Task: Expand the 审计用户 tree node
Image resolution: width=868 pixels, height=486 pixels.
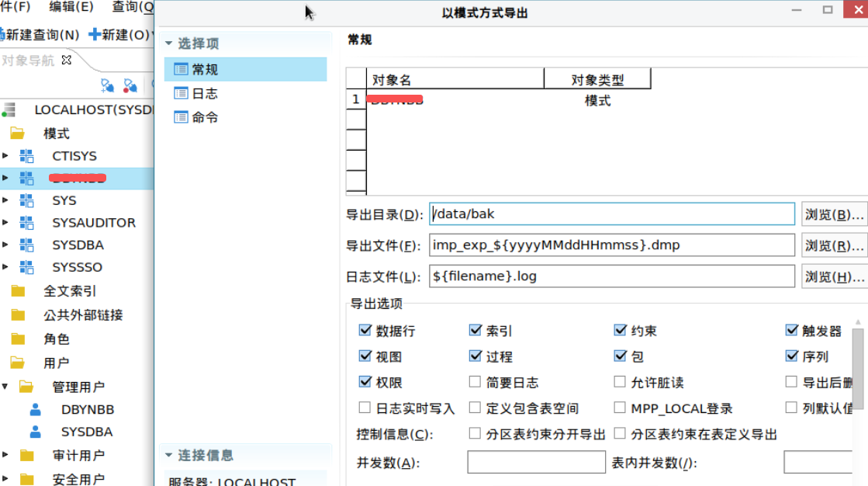Action: (5, 455)
